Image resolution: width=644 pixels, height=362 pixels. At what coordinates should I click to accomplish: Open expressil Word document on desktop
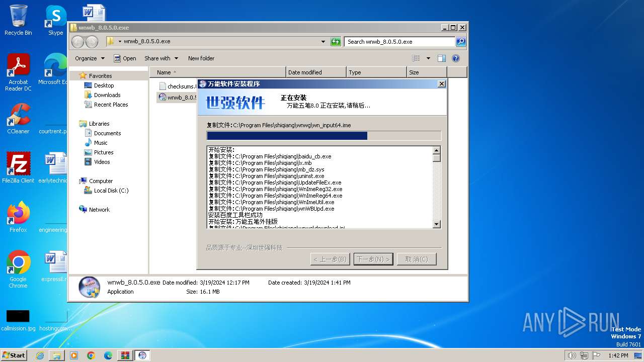click(53, 266)
